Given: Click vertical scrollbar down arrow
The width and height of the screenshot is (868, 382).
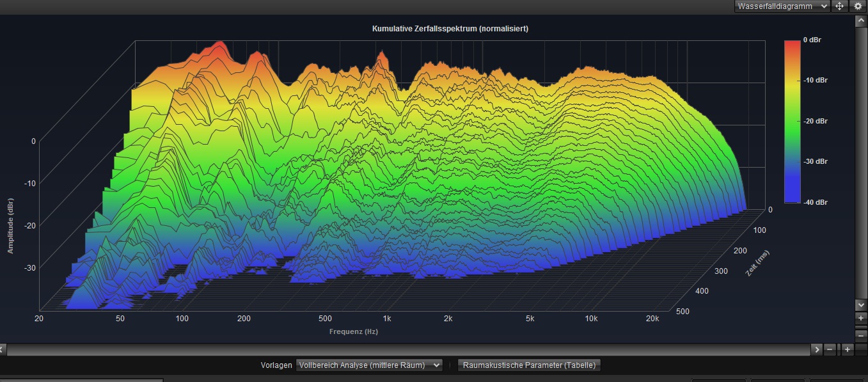Looking at the screenshot, I should click(860, 305).
